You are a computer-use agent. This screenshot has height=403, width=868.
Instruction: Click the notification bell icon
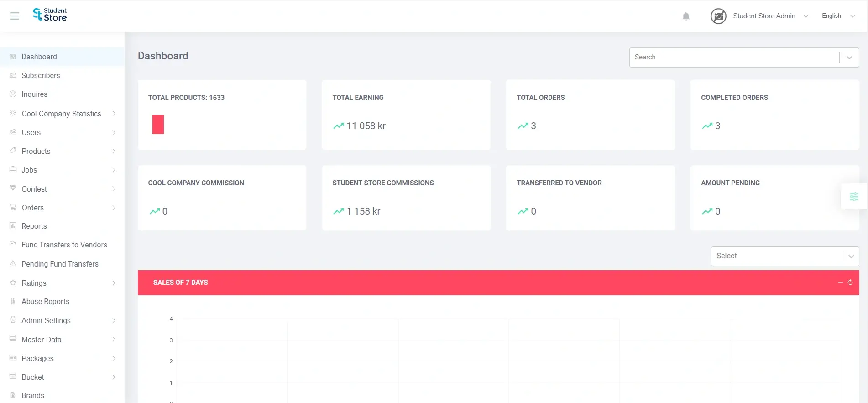coord(685,16)
